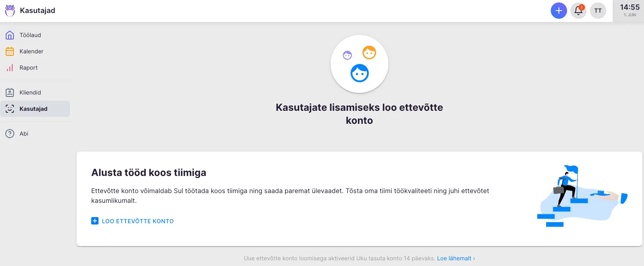Open Kalender from the sidebar menu
644x266 pixels.
tap(31, 52)
